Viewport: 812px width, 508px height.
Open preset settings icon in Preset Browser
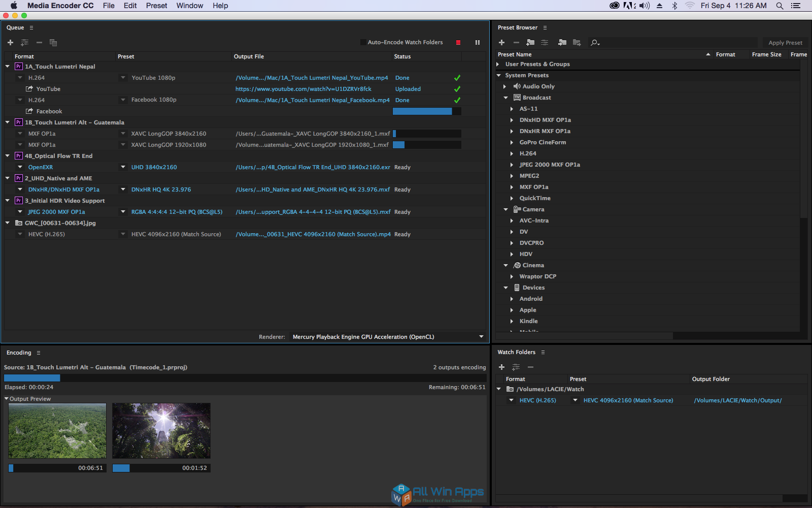[x=545, y=43]
